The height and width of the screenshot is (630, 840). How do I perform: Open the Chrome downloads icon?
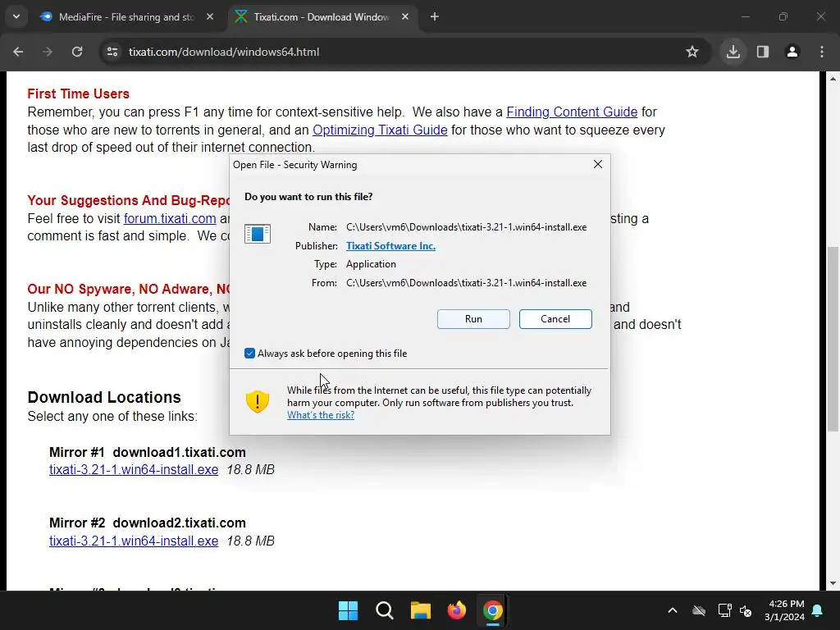point(733,52)
